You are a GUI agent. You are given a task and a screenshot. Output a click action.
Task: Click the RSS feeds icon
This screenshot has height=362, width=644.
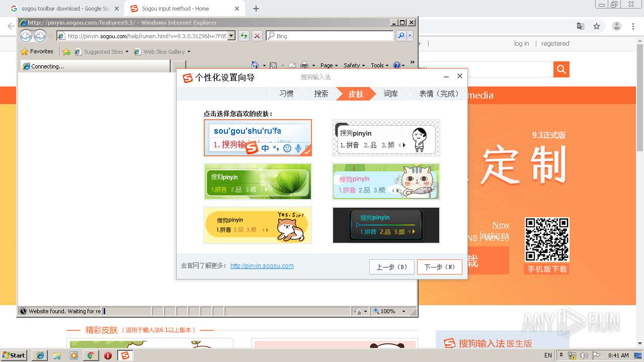click(273, 65)
